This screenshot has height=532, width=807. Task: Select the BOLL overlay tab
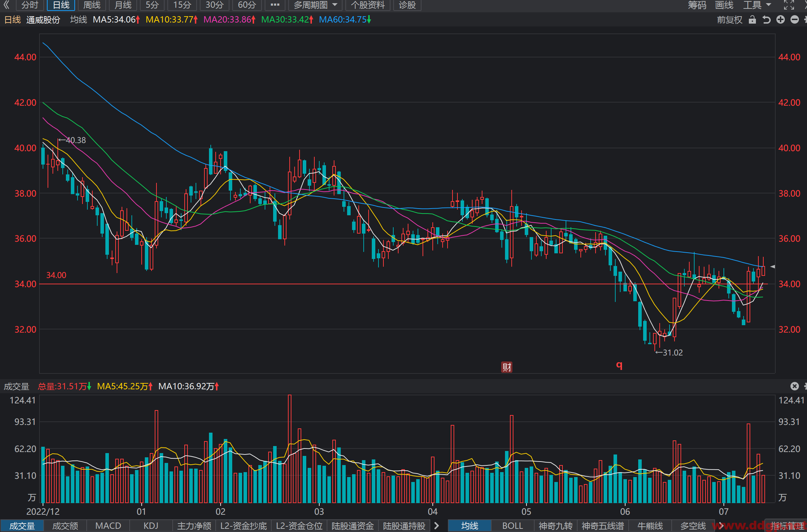512,526
